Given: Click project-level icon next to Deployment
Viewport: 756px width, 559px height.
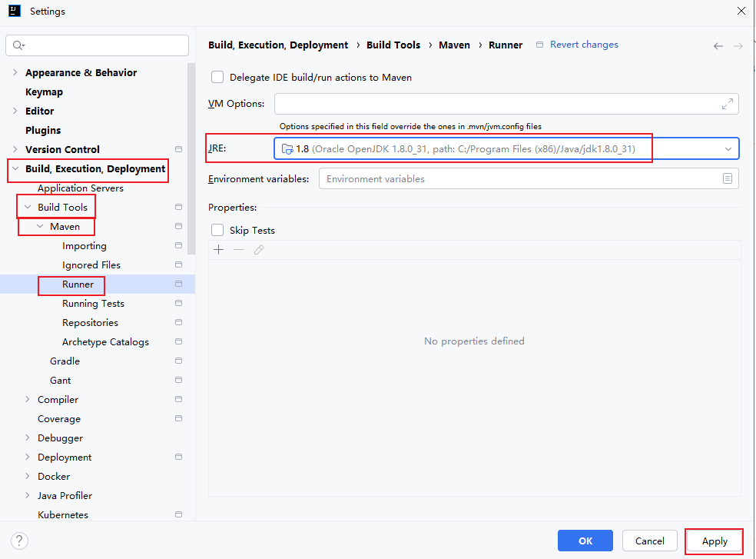Looking at the screenshot, I should pos(178,457).
